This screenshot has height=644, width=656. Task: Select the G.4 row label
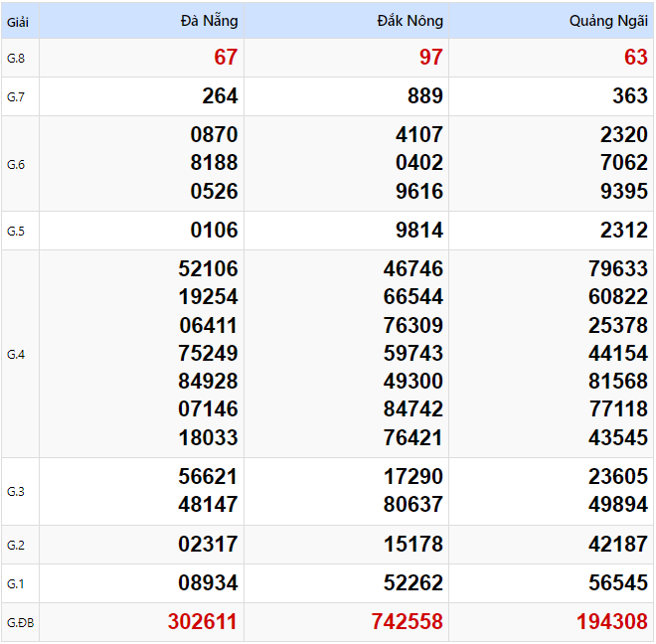click(16, 354)
